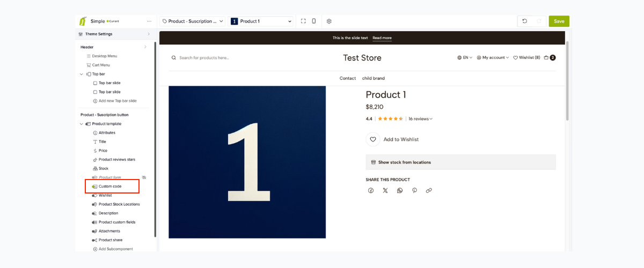Toggle visibility of Product form
This screenshot has width=644, height=268.
pyautogui.click(x=144, y=177)
